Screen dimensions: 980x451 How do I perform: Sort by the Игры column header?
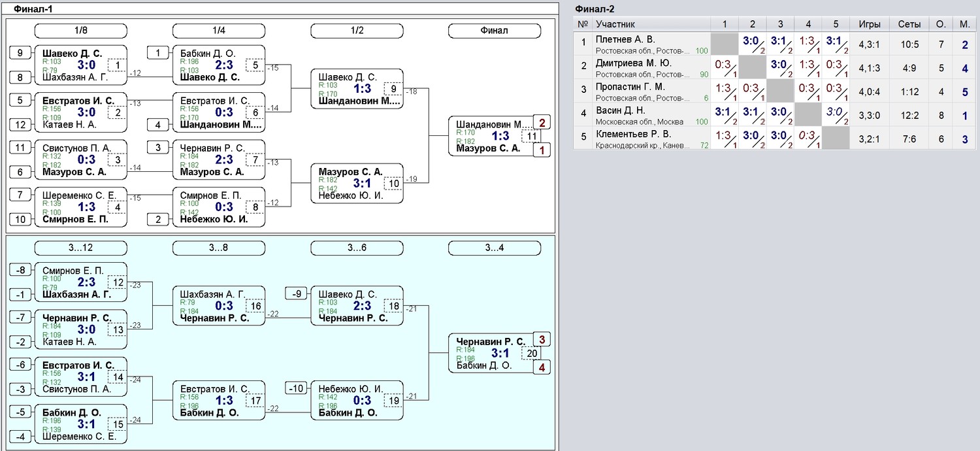(869, 24)
